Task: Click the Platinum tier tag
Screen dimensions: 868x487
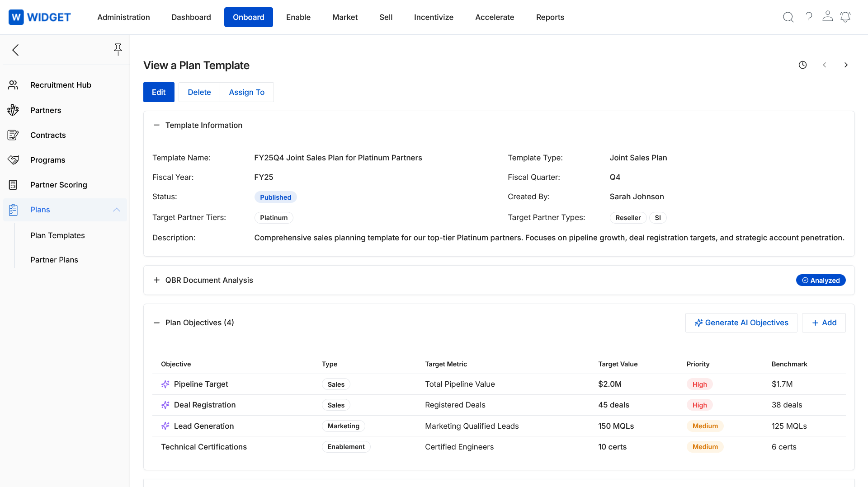Action: (x=274, y=218)
